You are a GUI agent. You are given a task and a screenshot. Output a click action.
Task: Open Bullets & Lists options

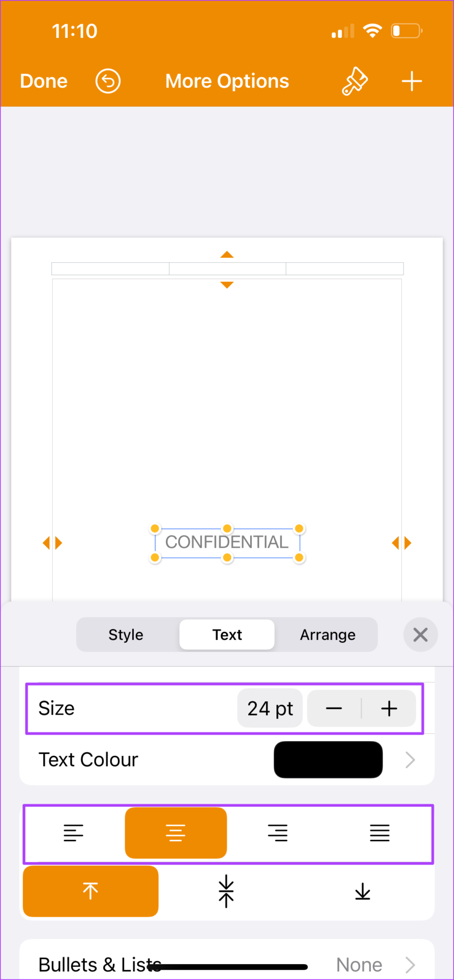click(x=227, y=964)
